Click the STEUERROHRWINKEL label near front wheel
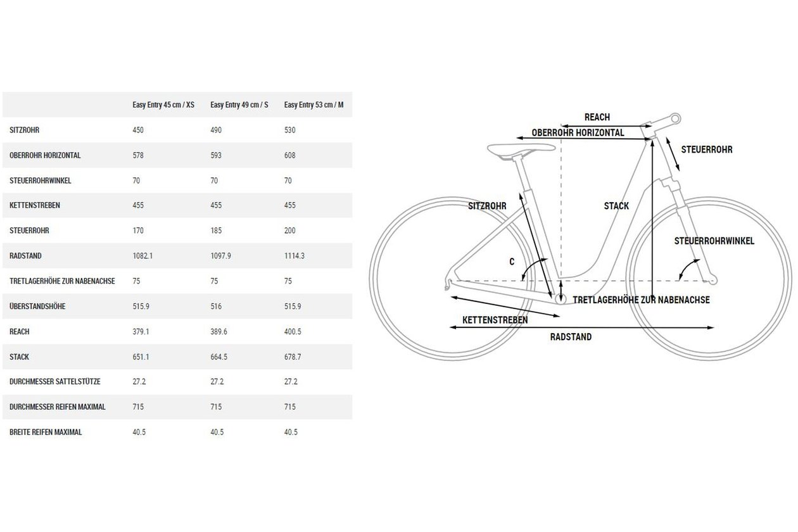 coord(714,241)
